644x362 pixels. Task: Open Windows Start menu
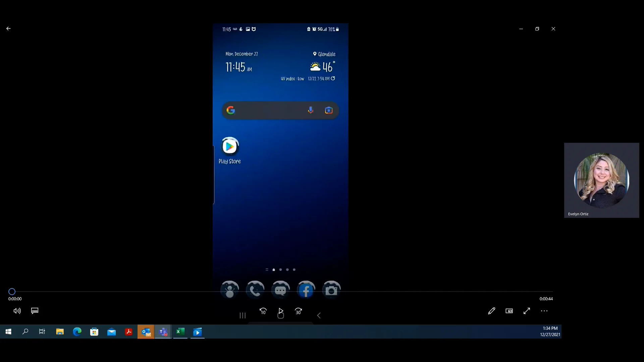point(8,332)
